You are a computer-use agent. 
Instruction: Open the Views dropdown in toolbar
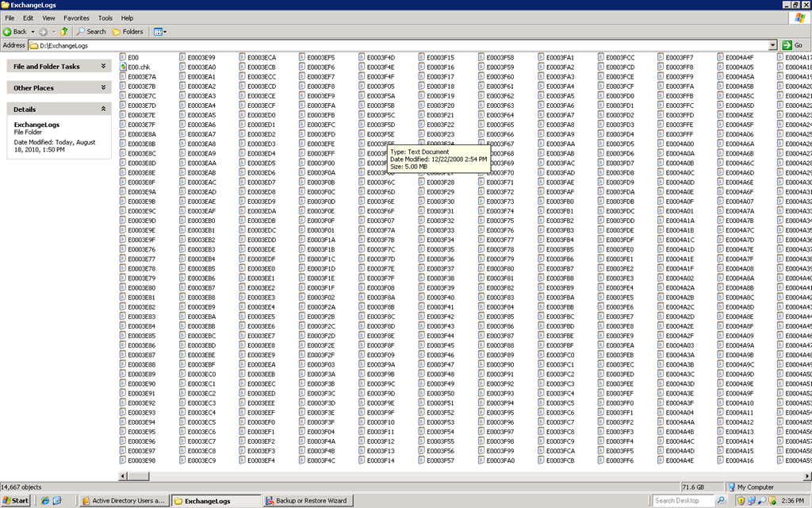pyautogui.click(x=159, y=32)
